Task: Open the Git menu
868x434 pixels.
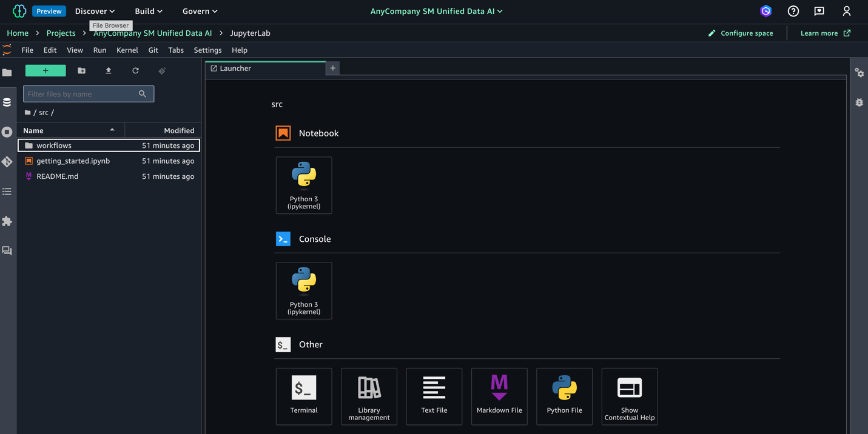Action: (x=153, y=50)
